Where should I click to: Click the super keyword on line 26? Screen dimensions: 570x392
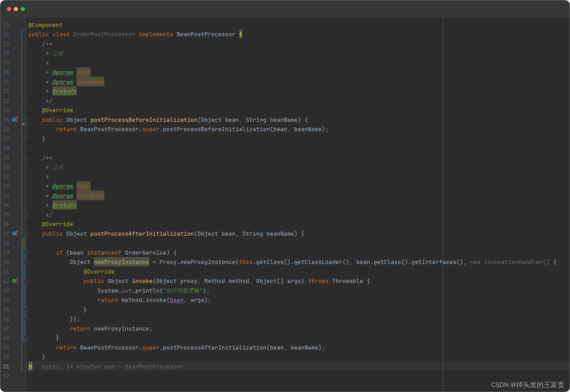[151, 129]
